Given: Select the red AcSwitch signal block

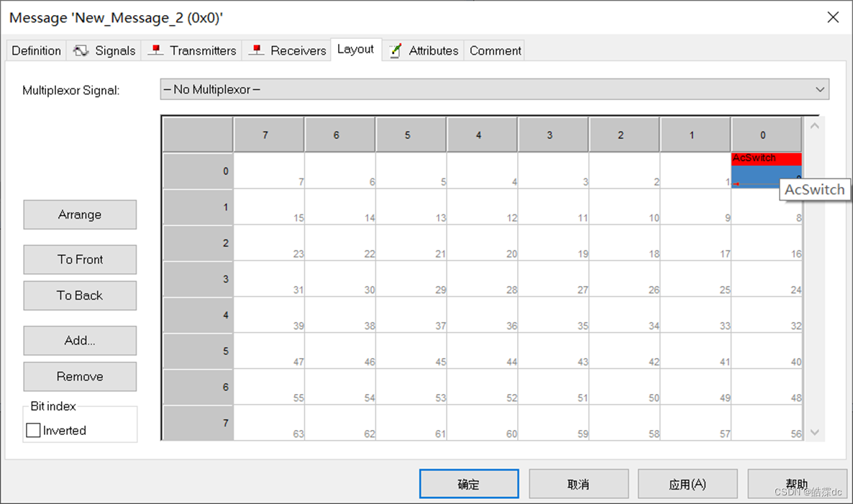Looking at the screenshot, I should (765, 158).
